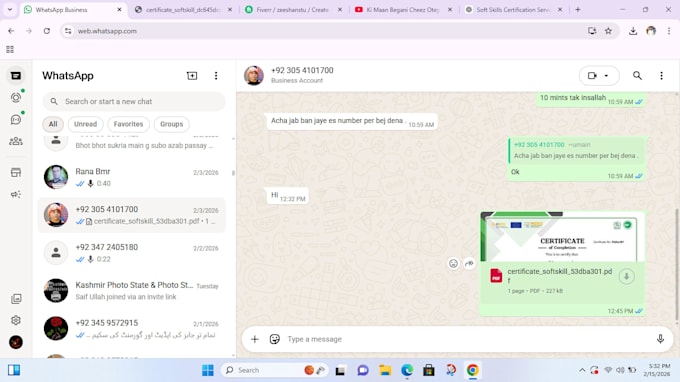680x382 pixels.
Task: Switch to the YouTube Ki Maan Begani tab
Action: [403, 10]
